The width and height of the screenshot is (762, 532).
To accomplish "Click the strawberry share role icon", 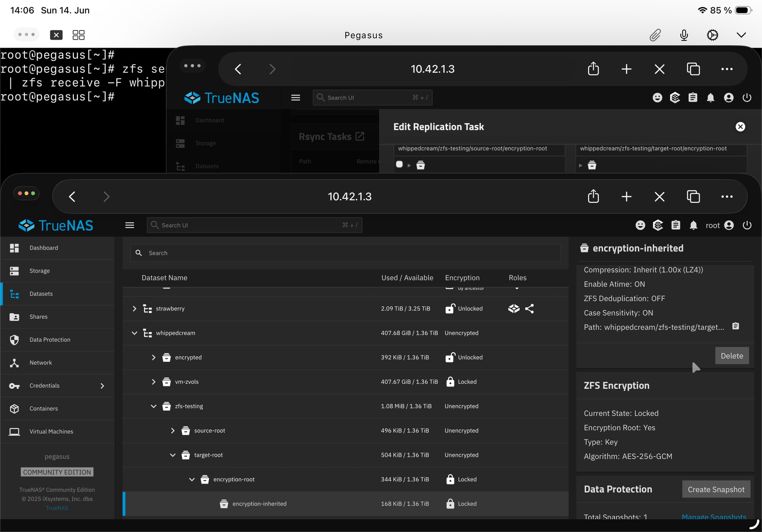I will pos(529,308).
